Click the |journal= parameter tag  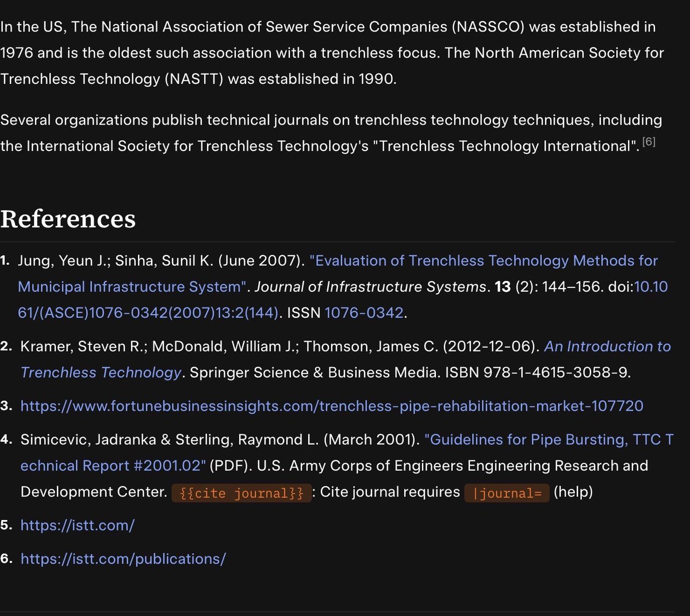tap(507, 493)
